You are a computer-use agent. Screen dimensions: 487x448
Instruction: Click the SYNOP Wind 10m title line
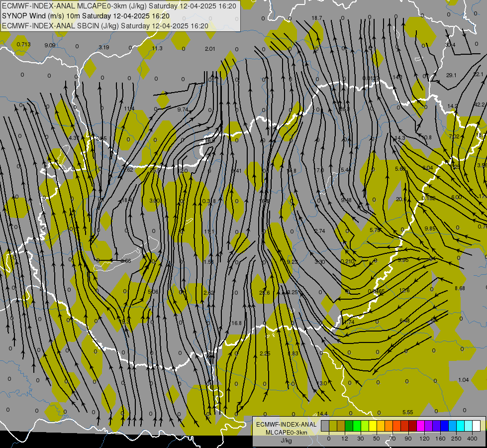(86, 16)
